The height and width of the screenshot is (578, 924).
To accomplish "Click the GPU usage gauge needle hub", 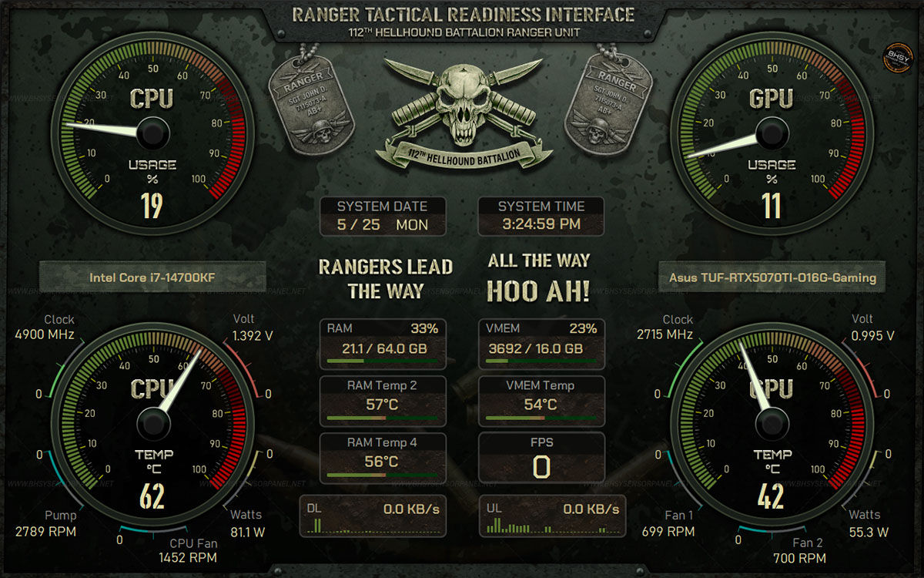I will coord(772,133).
